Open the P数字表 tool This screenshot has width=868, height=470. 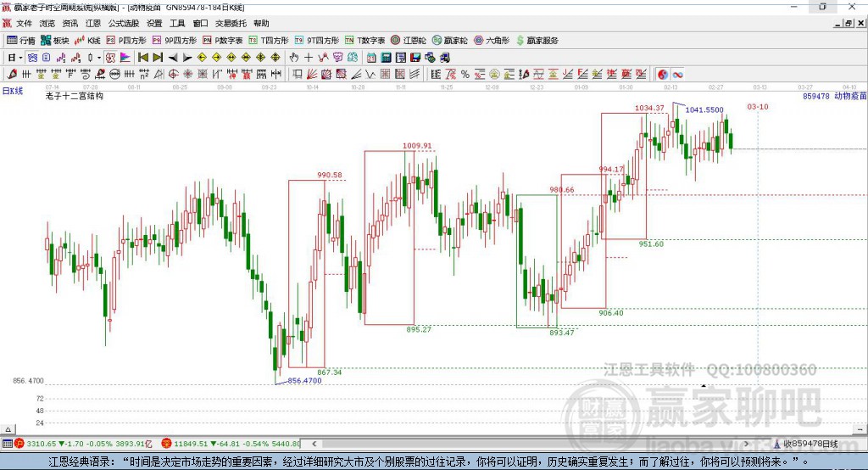click(x=223, y=41)
